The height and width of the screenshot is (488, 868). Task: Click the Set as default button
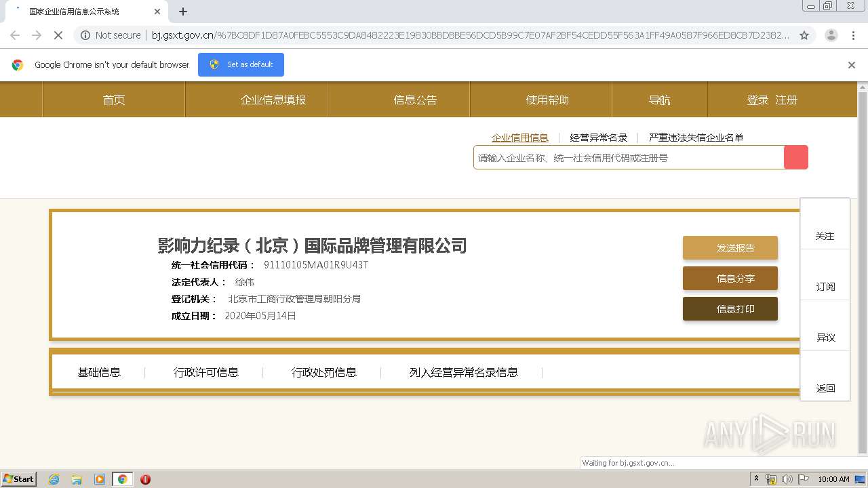[x=241, y=64]
